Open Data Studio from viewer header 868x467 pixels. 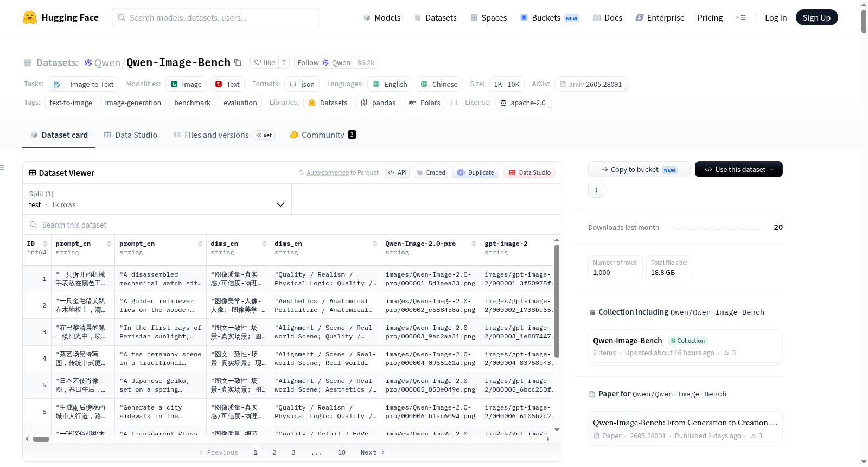point(529,172)
